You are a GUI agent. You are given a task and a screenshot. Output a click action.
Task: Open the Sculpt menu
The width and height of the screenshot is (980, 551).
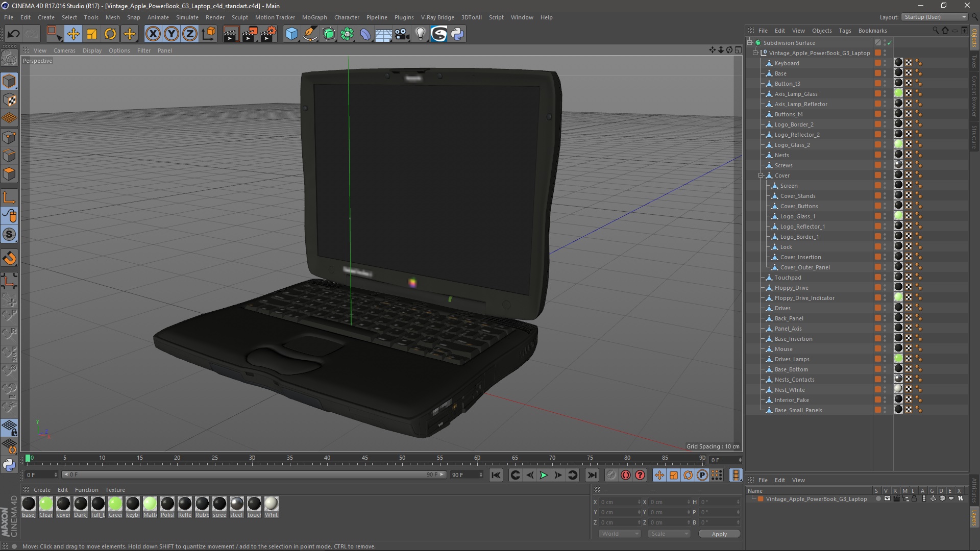(239, 17)
